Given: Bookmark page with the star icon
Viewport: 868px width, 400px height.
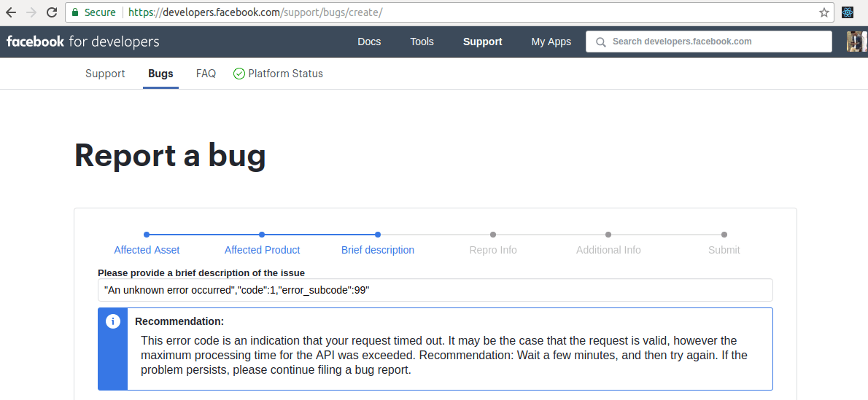Looking at the screenshot, I should pos(824,12).
